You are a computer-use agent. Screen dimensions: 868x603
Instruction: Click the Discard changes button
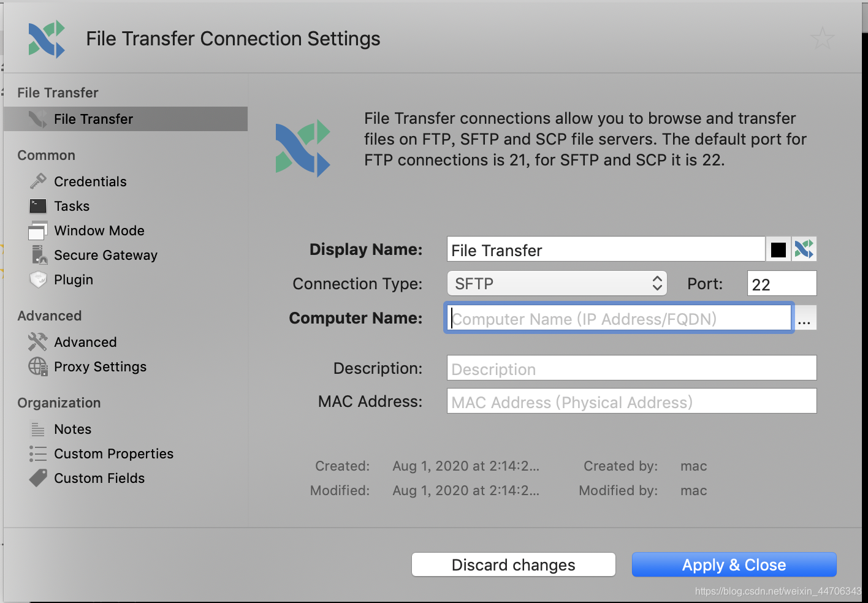[514, 564]
